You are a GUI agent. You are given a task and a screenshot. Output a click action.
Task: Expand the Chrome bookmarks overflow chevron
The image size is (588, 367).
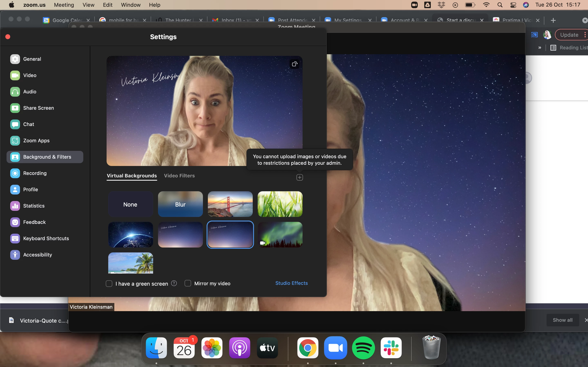click(540, 48)
